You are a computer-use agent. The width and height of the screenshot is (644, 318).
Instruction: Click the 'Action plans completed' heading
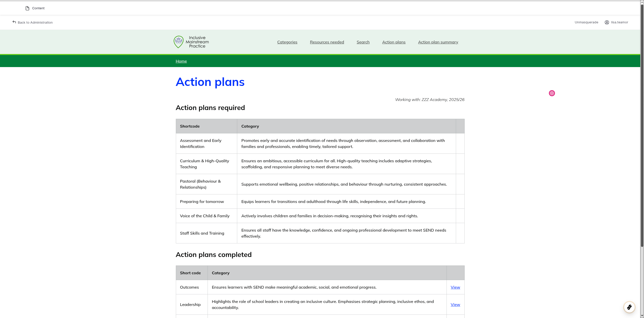pyautogui.click(x=214, y=255)
